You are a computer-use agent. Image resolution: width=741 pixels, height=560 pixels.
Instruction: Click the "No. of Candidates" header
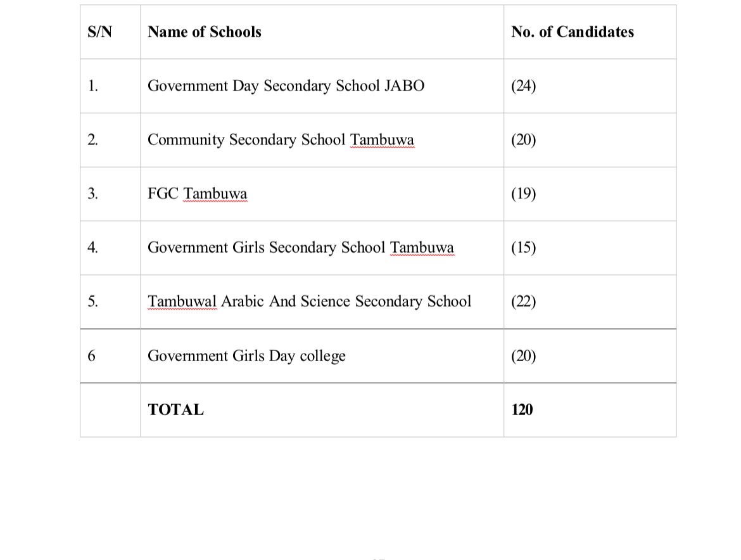(572, 32)
